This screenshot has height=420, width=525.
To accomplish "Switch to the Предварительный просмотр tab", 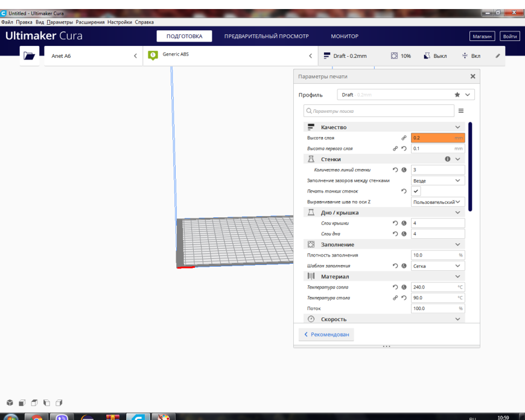I will (x=266, y=36).
